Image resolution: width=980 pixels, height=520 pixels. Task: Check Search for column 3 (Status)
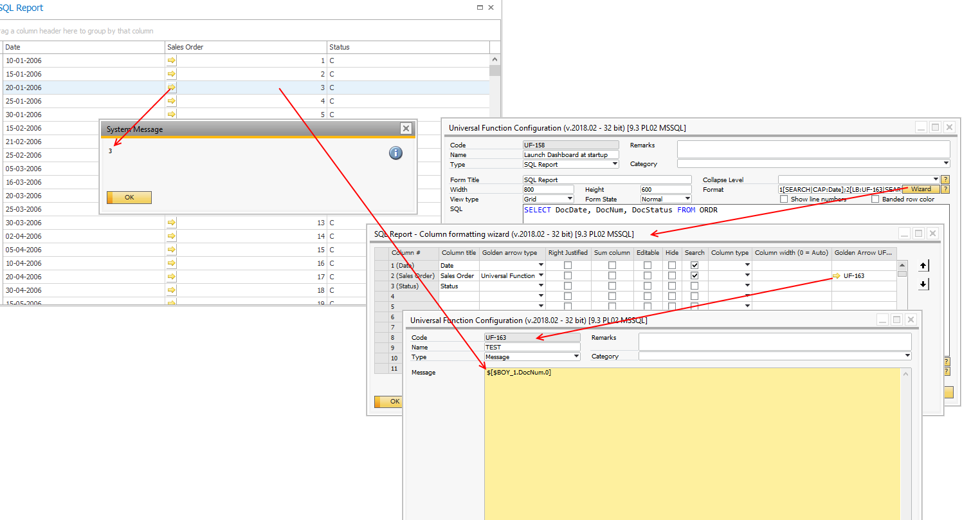click(694, 286)
